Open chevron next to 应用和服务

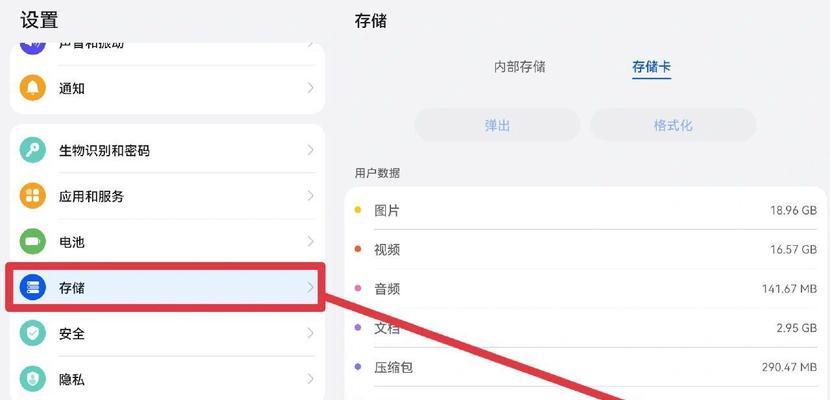(311, 196)
